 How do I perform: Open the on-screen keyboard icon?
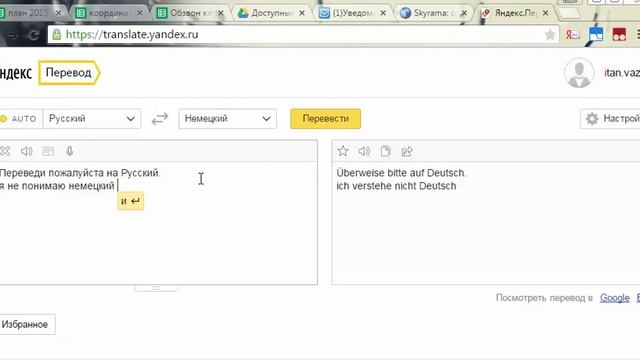click(x=48, y=151)
